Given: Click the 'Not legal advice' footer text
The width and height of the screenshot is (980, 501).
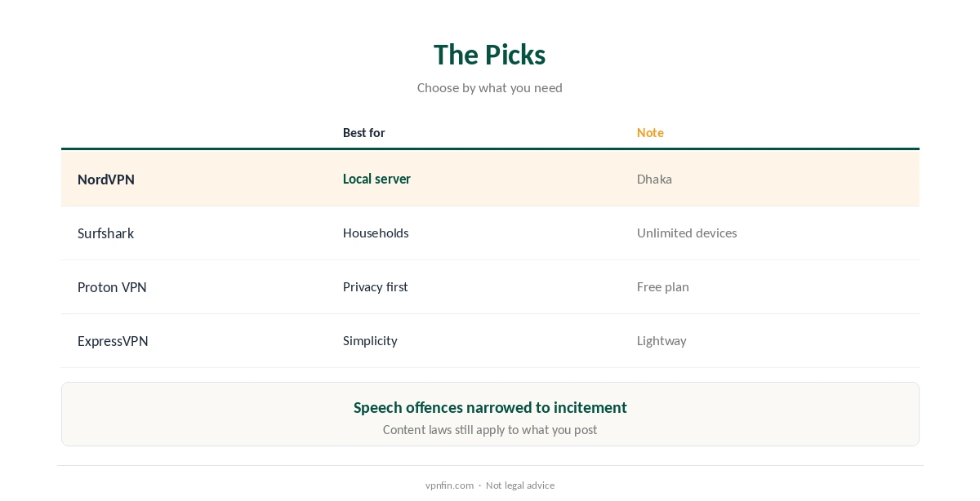Looking at the screenshot, I should 520,485.
